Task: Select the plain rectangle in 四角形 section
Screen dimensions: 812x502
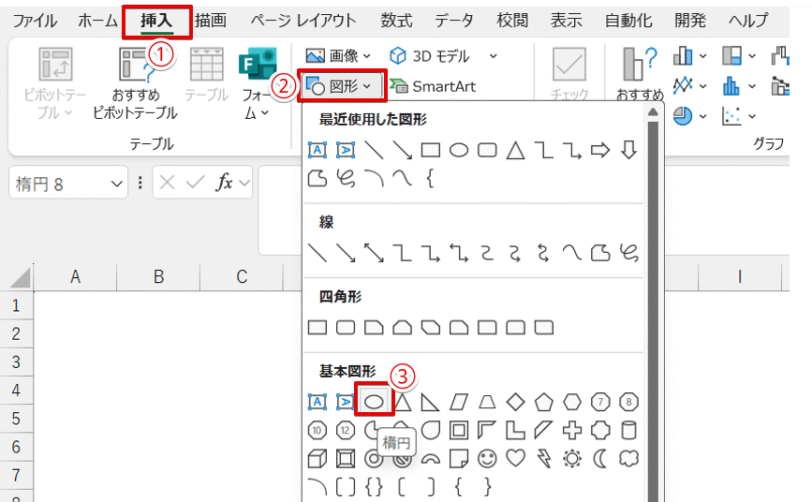Action: (317, 327)
